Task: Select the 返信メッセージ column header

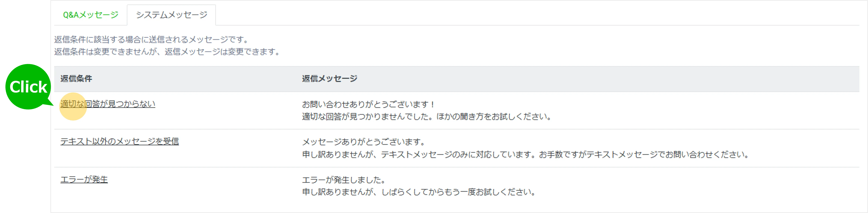Action: tap(329, 79)
